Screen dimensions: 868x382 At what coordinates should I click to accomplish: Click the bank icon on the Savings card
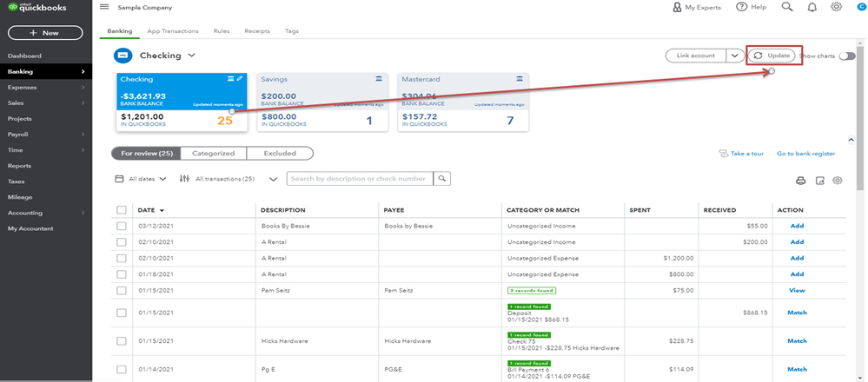pos(379,78)
